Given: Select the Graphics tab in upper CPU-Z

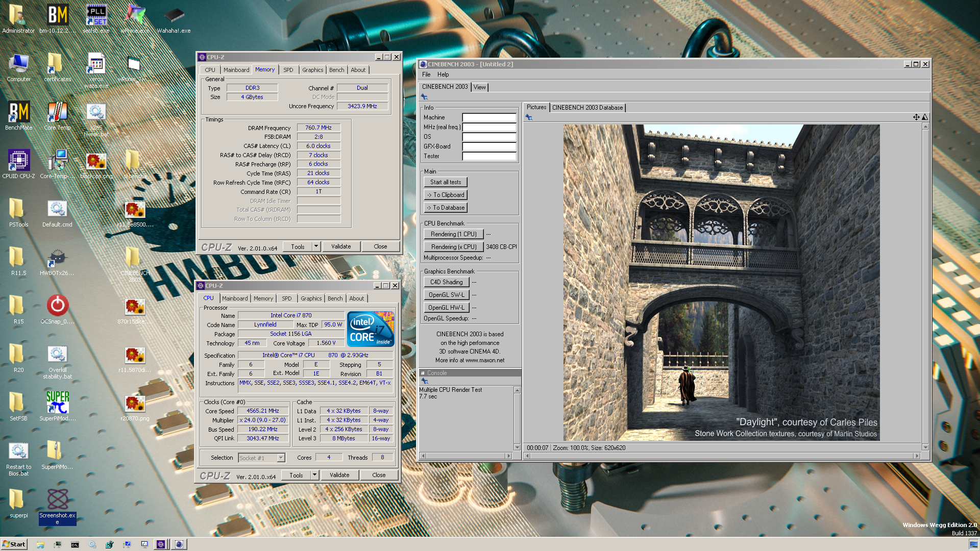Looking at the screenshot, I should click(313, 70).
